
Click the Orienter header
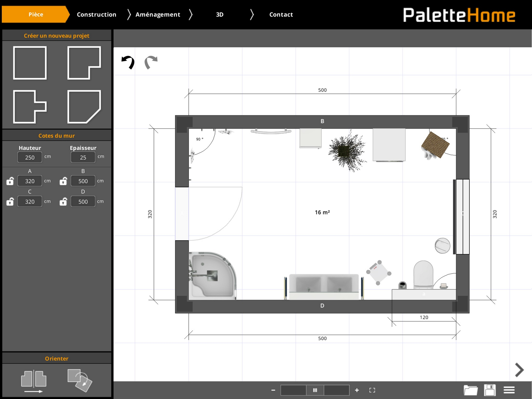(x=56, y=358)
